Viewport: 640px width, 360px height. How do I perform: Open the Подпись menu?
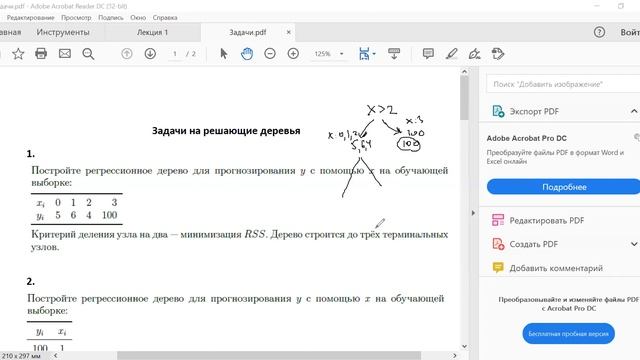(111, 18)
